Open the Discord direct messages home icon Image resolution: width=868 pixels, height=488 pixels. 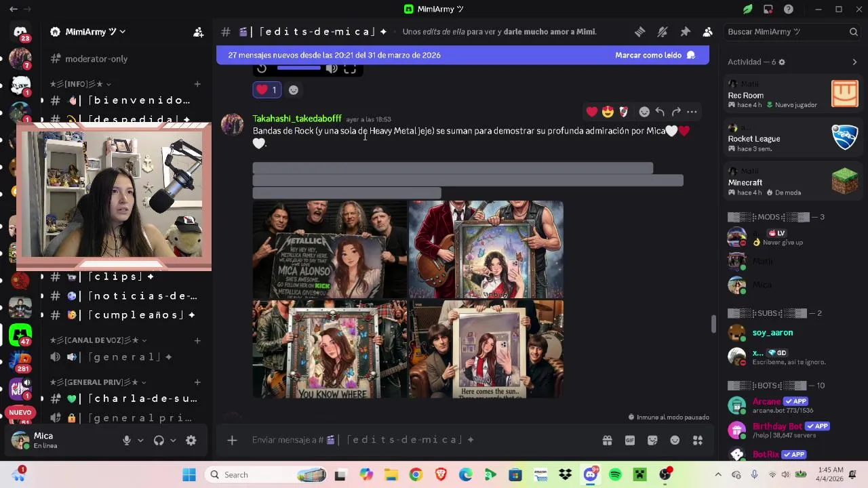pyautogui.click(x=20, y=32)
